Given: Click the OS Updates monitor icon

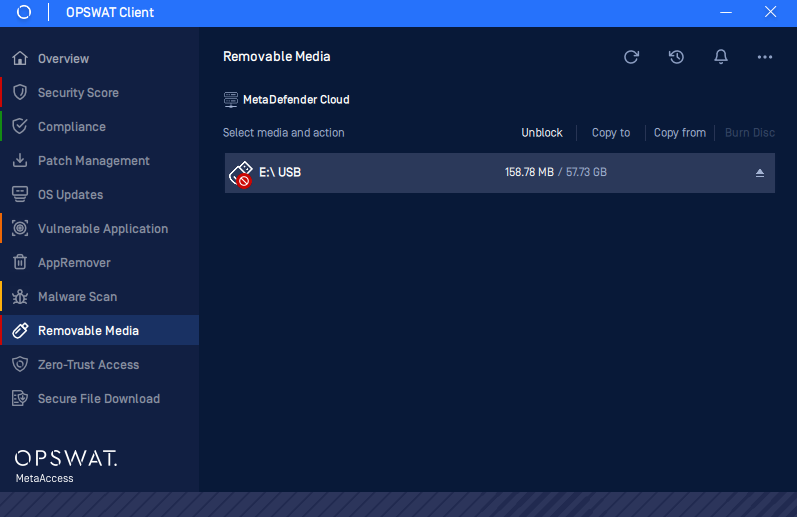Looking at the screenshot, I should 20,195.
